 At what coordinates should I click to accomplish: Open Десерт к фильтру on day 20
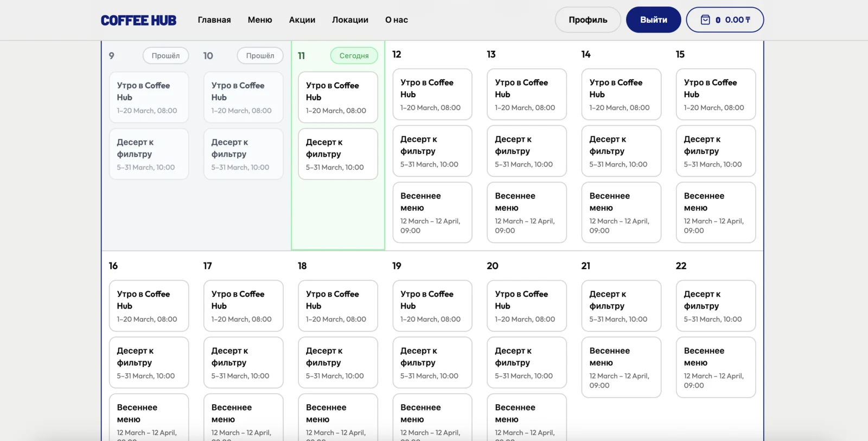pyautogui.click(x=527, y=362)
